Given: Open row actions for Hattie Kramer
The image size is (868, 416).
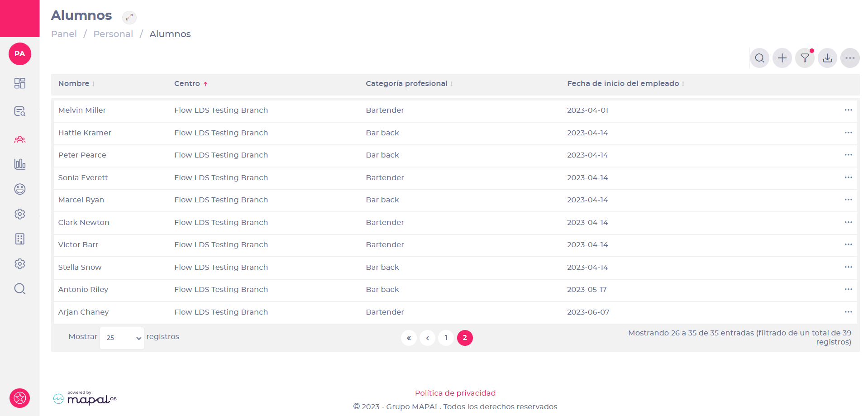Looking at the screenshot, I should (x=849, y=133).
